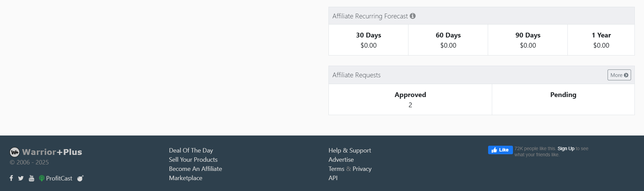Image resolution: width=644 pixels, height=191 pixels.
Task: Open the Deal Of The Day link
Action: 191,150
